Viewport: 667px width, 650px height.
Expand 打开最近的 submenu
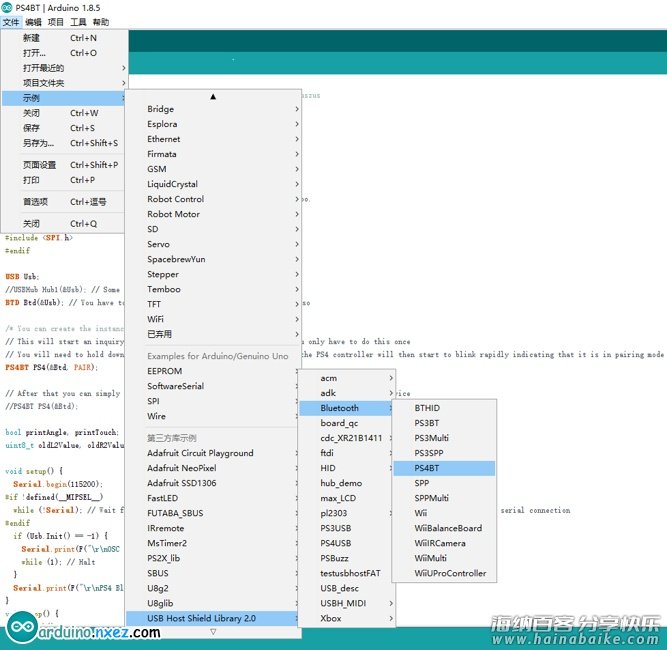click(x=64, y=68)
